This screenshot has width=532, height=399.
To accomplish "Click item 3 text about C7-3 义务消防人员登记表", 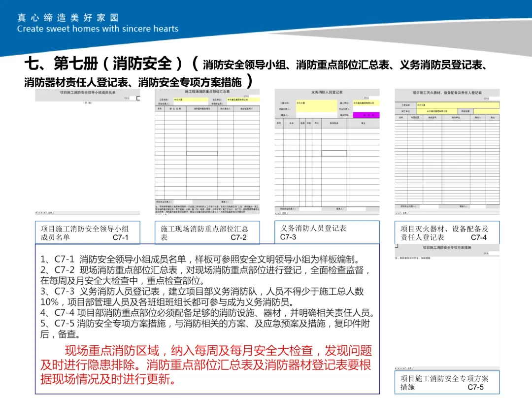I will pyautogui.click(x=202, y=297).
